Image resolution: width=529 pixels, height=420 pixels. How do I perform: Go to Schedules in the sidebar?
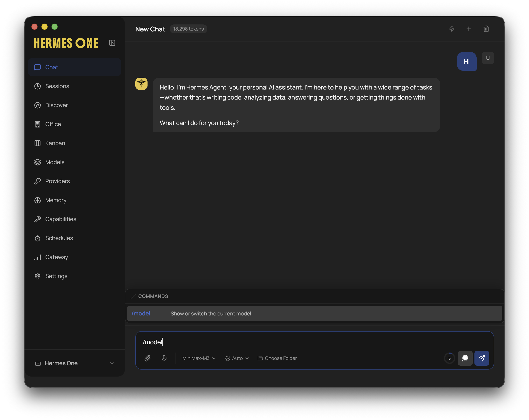75,238
